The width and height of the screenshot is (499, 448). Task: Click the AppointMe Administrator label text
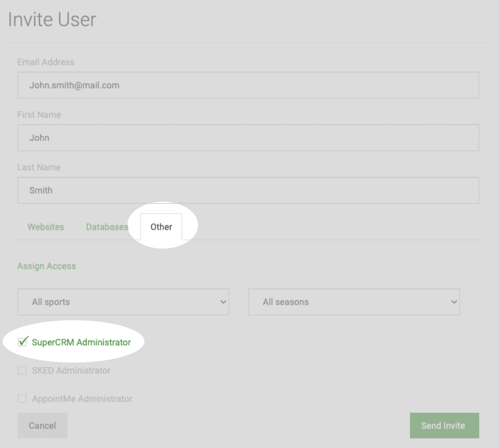click(x=82, y=398)
